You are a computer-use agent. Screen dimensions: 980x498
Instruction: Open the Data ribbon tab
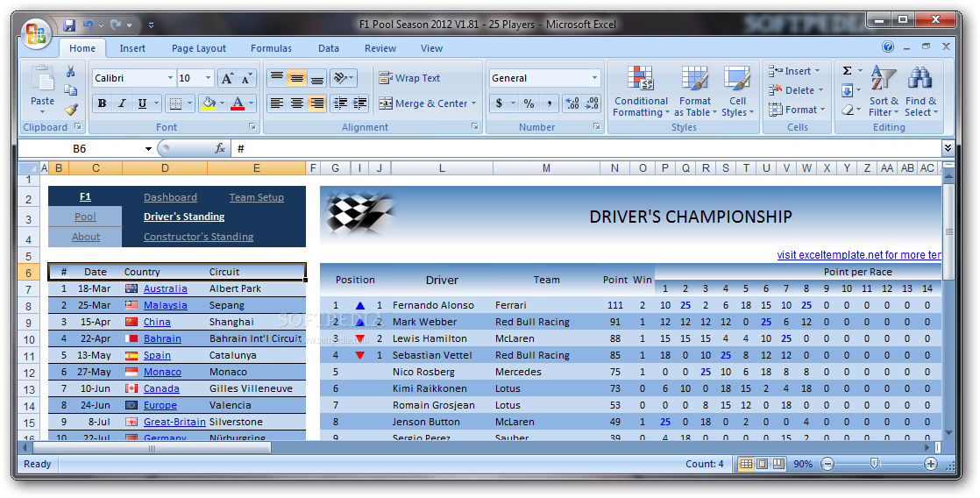pyautogui.click(x=329, y=48)
